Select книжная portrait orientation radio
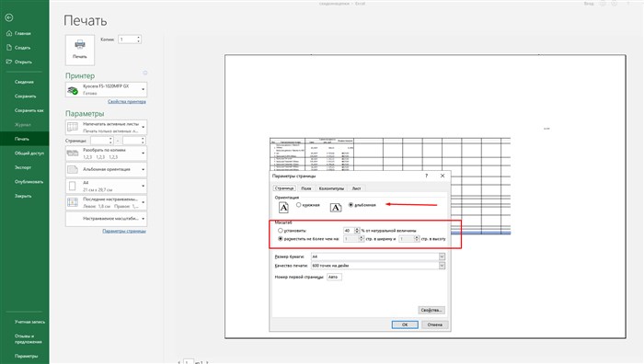Image resolution: width=644 pixels, height=364 pixels. coord(299,205)
